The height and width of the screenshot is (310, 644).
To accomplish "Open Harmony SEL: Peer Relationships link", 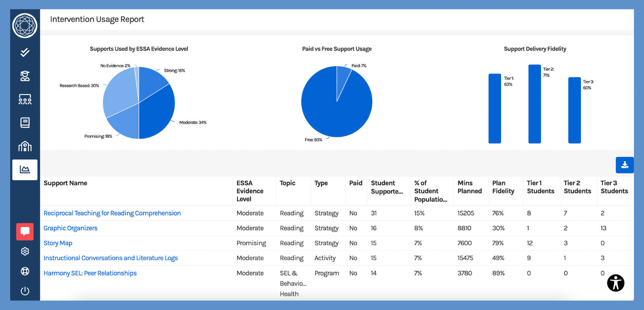I will (90, 273).
